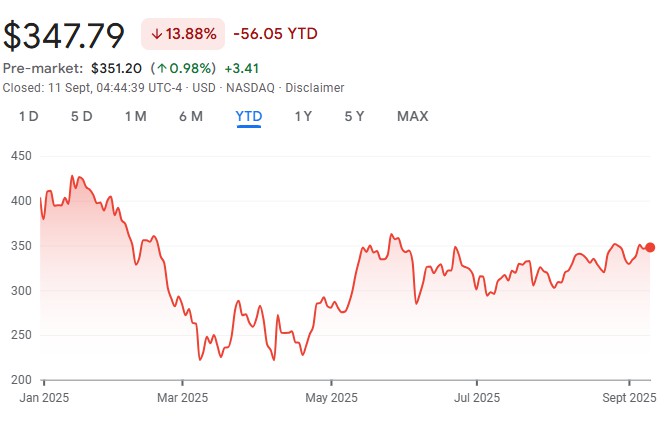Viewport: 669px width, 422px height.
Task: Select the 1D time range tab
Action: [29, 116]
